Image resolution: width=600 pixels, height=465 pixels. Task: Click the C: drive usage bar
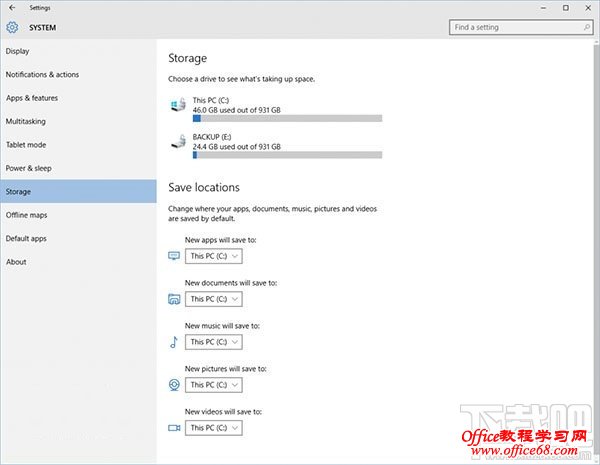point(287,119)
